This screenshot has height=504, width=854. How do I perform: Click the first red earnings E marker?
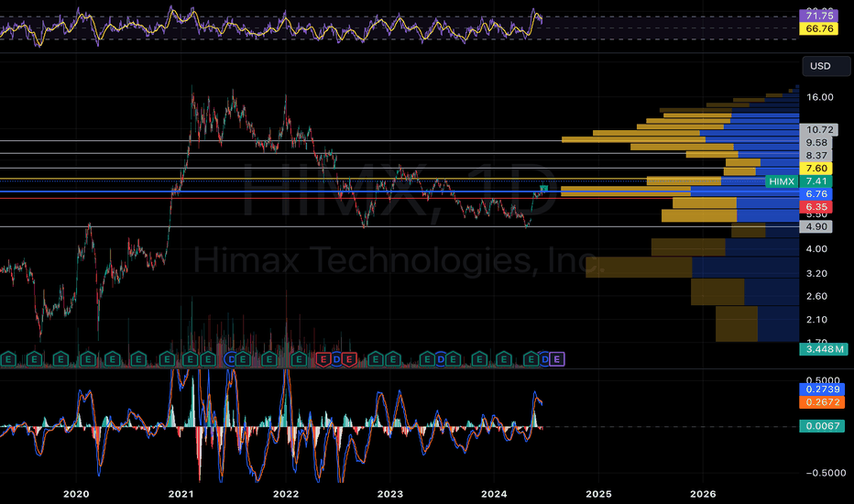tap(323, 359)
